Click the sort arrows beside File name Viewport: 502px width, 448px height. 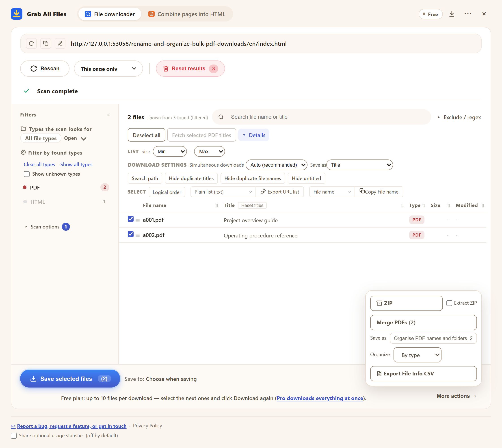tap(217, 206)
